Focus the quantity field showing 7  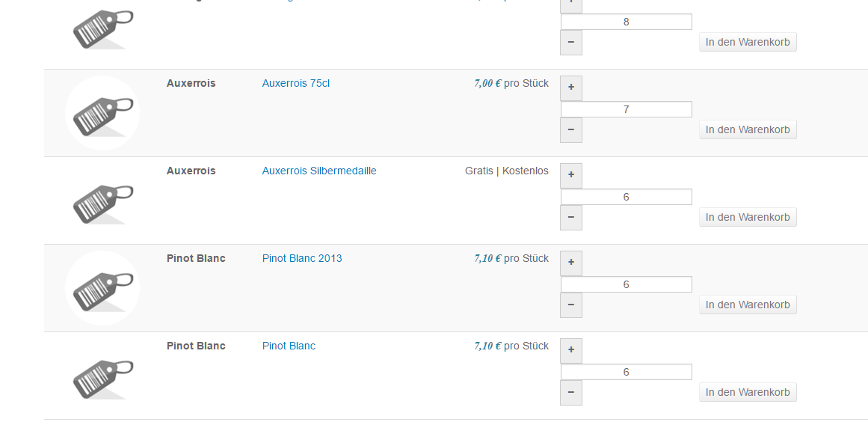(x=626, y=109)
